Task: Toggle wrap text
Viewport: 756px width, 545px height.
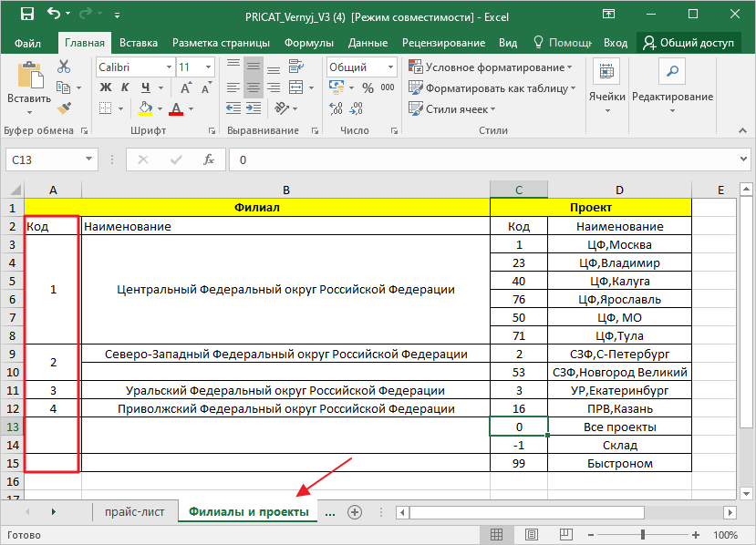Action: pos(295,67)
